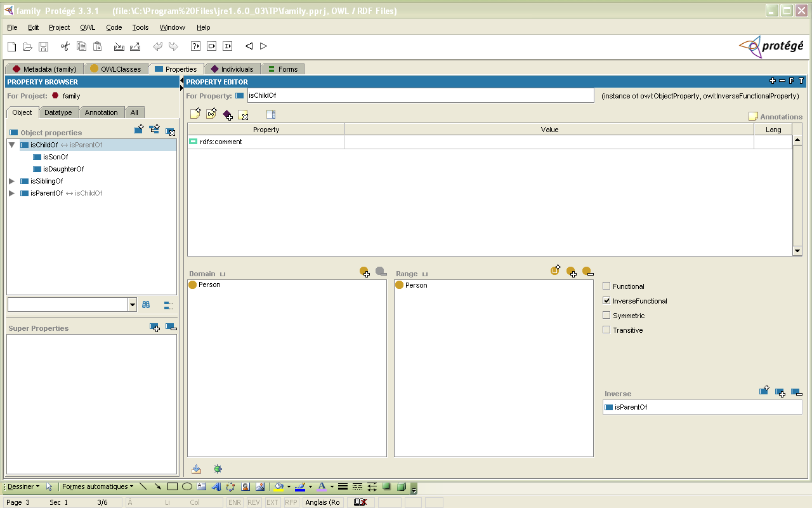Click the Copy toolbar icon
The height and width of the screenshot is (508, 812).
(x=81, y=46)
